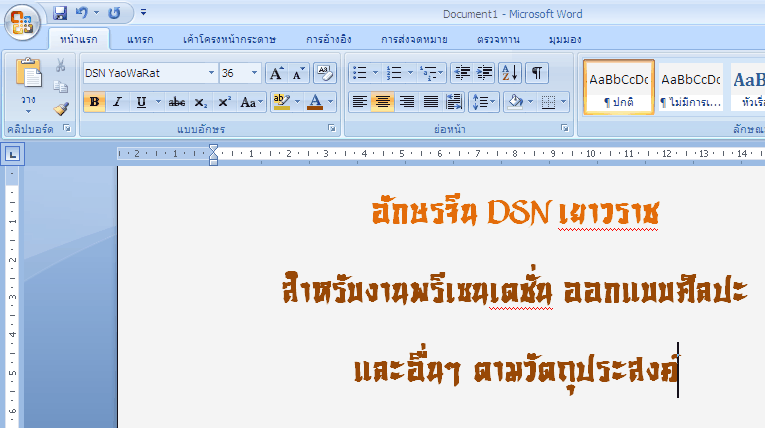
Task: Apply the ปกติ style
Action: [x=619, y=87]
